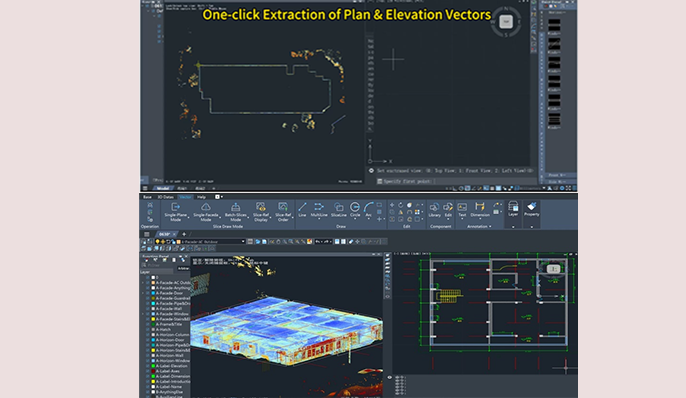Toggle visibility checkbox of A-Label-Name layer
686x398 pixels.
pyautogui.click(x=148, y=387)
